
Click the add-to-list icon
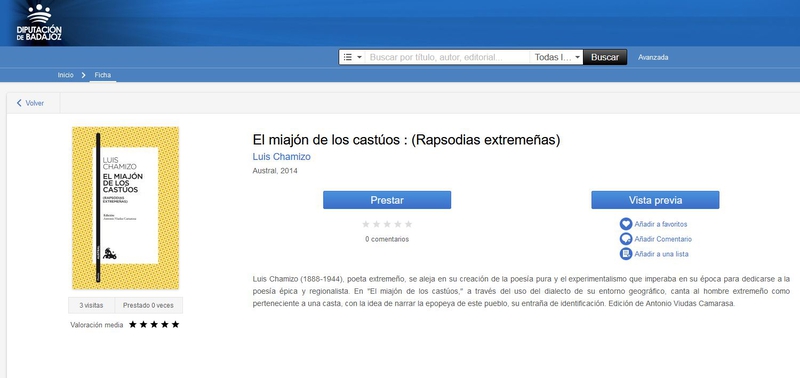click(626, 254)
